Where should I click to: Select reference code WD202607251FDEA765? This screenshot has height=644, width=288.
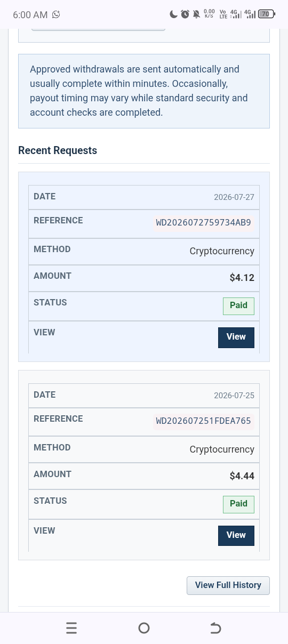(203, 421)
